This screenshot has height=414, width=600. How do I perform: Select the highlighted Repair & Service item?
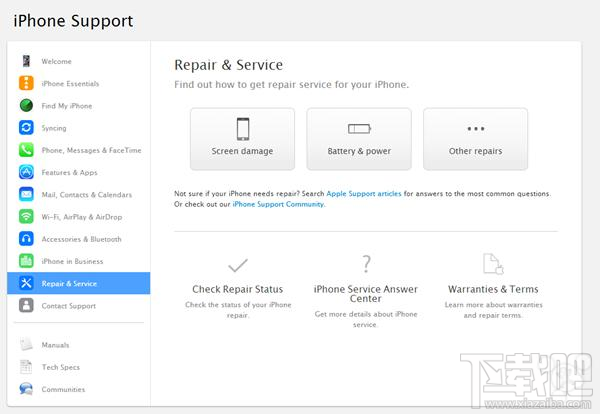[x=79, y=283]
